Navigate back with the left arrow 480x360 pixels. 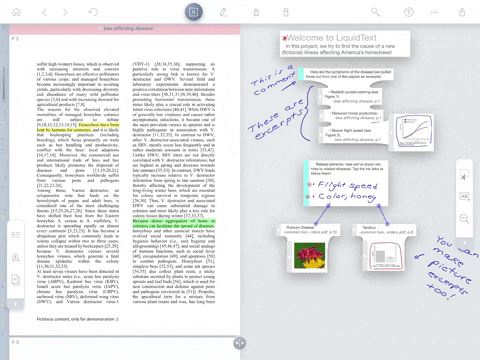[x=44, y=12]
